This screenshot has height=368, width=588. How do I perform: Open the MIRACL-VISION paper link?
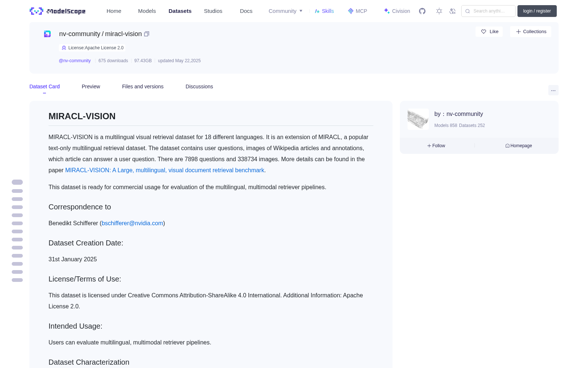click(x=165, y=170)
